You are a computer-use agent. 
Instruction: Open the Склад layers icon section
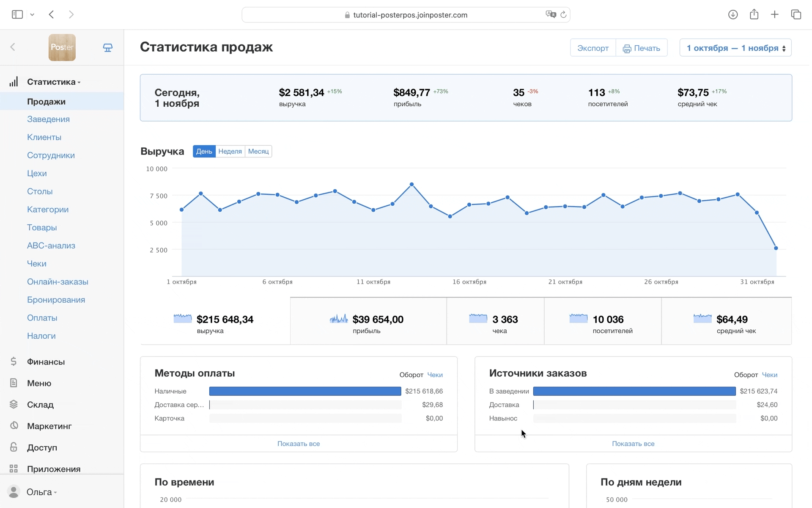(40, 404)
